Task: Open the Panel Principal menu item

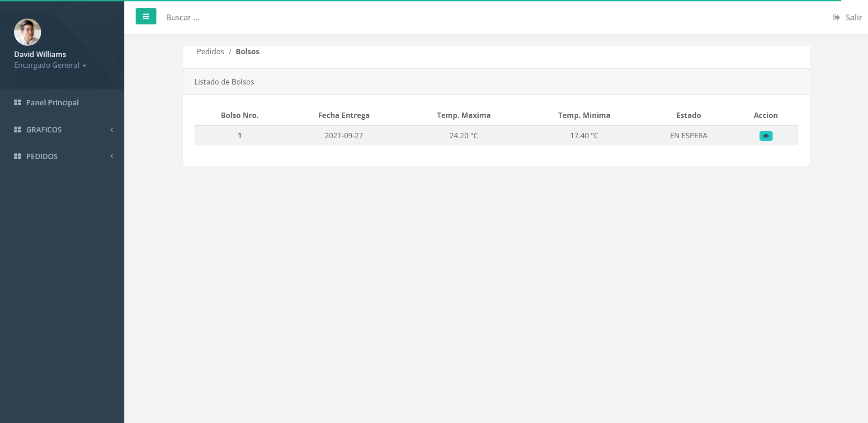Action: (x=52, y=103)
